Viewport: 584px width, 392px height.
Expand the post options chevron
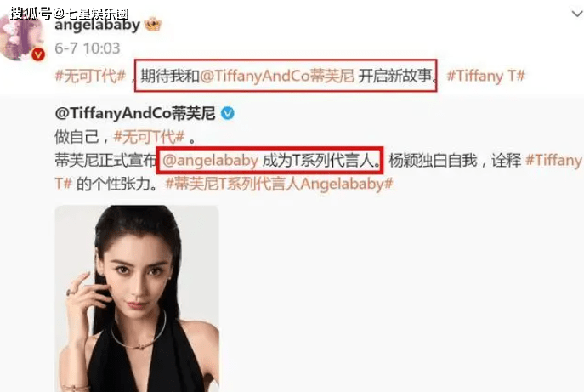pos(577,14)
